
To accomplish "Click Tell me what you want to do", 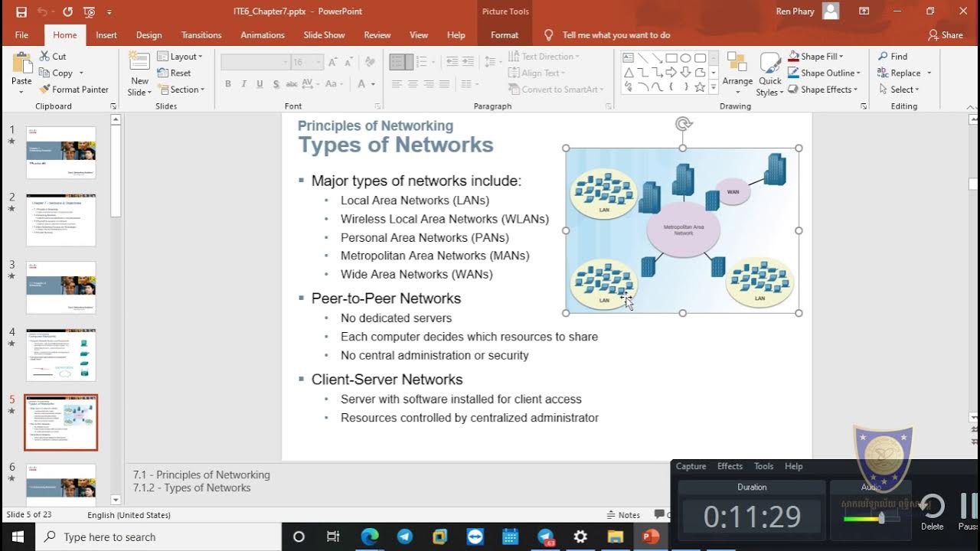I will point(607,35).
